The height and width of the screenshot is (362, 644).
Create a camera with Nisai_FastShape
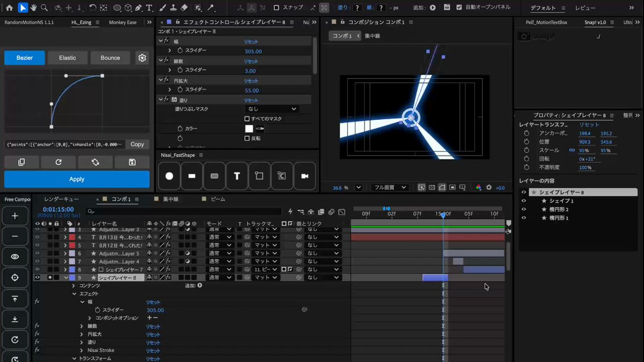point(304,176)
